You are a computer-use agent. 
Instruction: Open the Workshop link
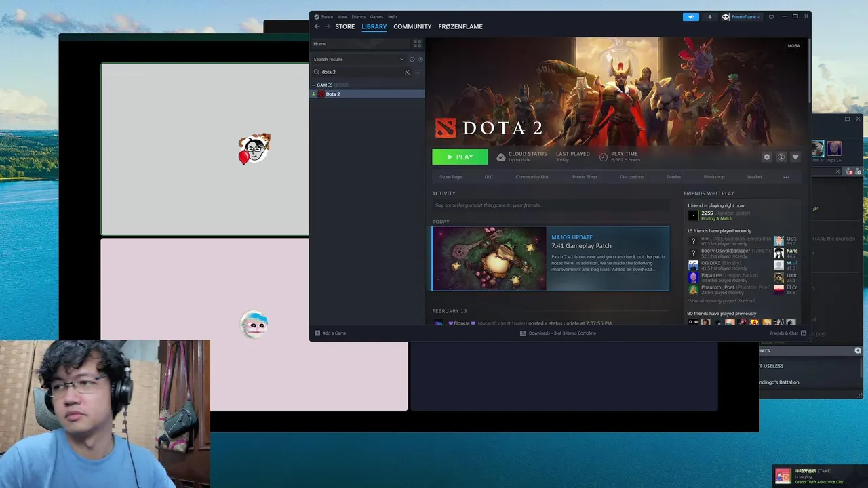click(714, 177)
